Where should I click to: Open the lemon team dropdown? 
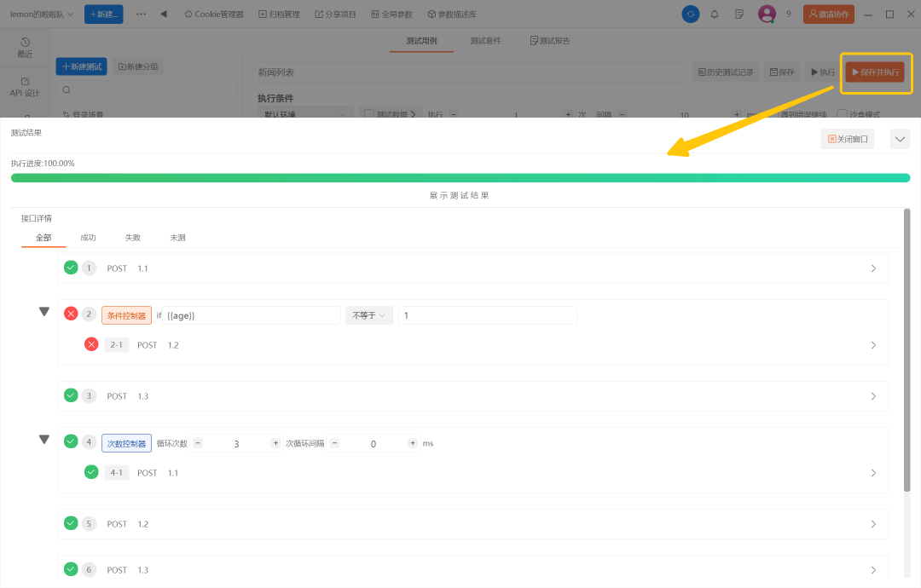pyautogui.click(x=42, y=14)
